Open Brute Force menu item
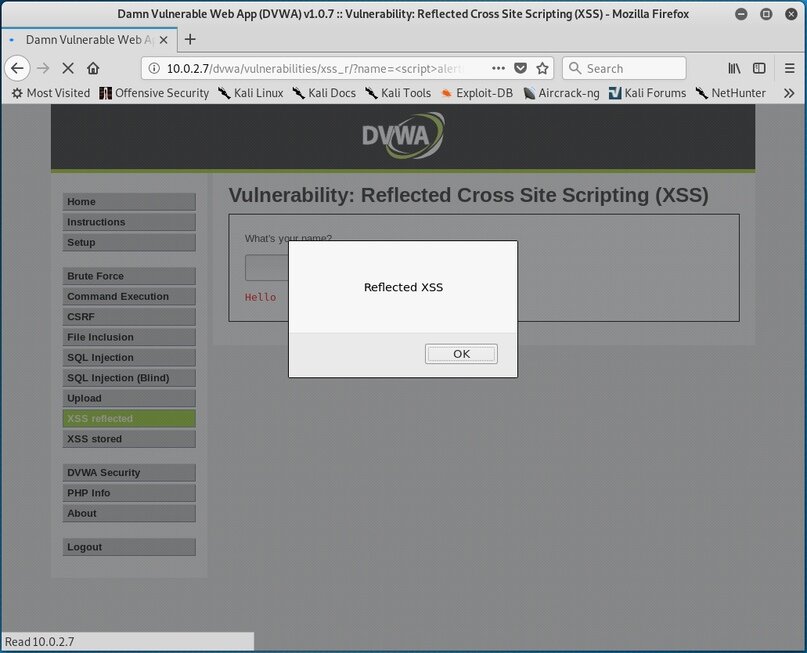 tap(129, 276)
